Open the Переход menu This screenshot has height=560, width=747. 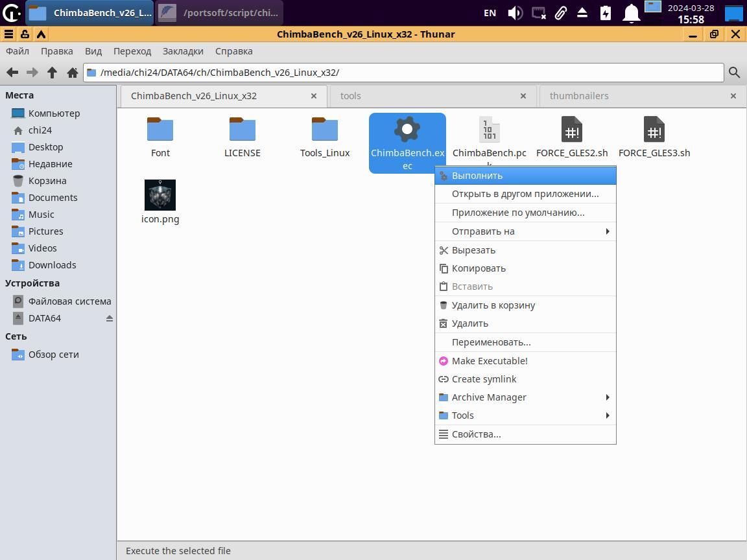click(132, 51)
